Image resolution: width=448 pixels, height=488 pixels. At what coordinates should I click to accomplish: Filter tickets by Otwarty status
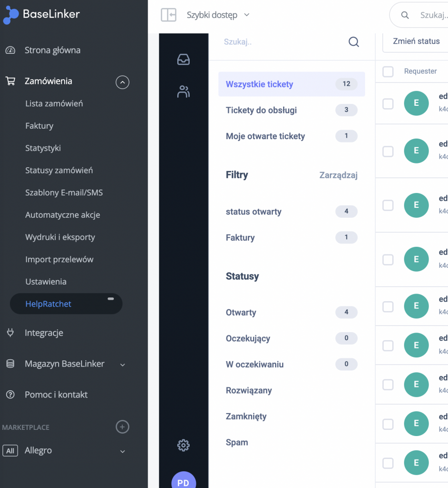click(x=292, y=312)
